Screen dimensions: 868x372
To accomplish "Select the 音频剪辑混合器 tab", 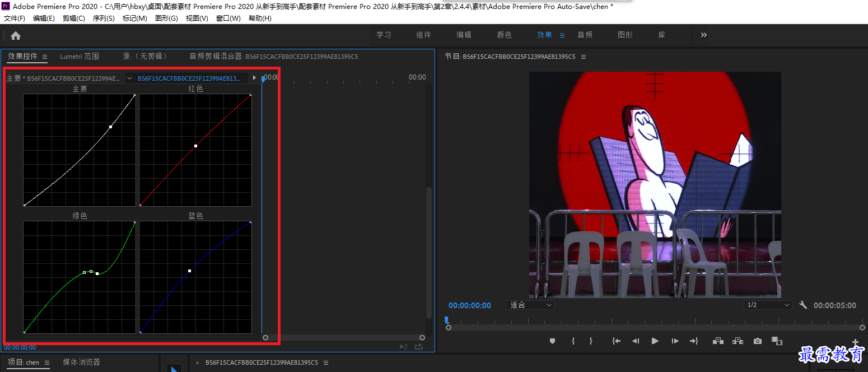I will [x=274, y=57].
